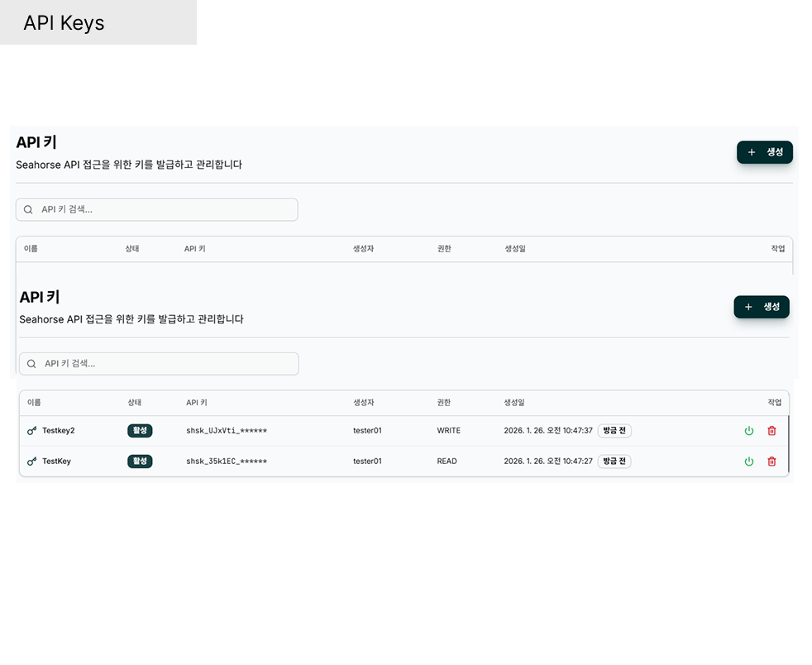Image resolution: width=812 pixels, height=665 pixels.
Task: Click the 생성자 column header in lower table
Action: pos(364,403)
